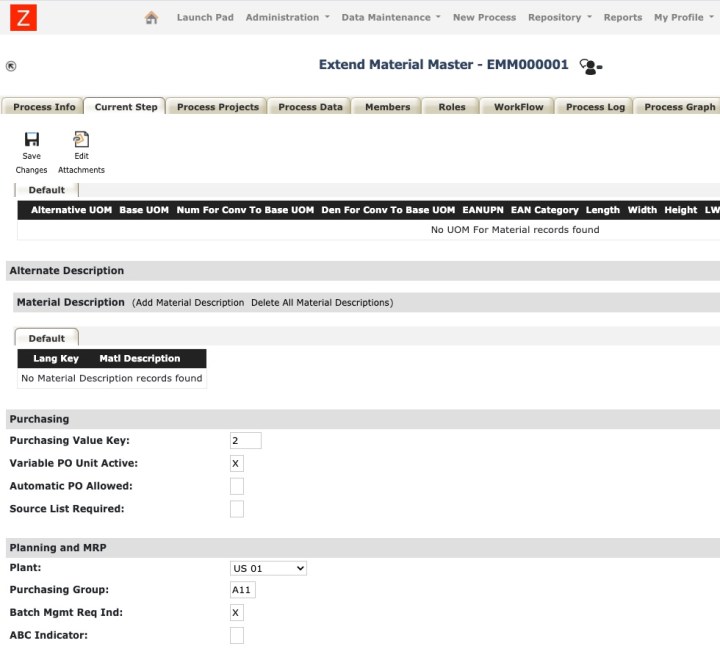Screen dimensions: 720x649
Task: Click the Base UOM column header
Action: (x=144, y=210)
